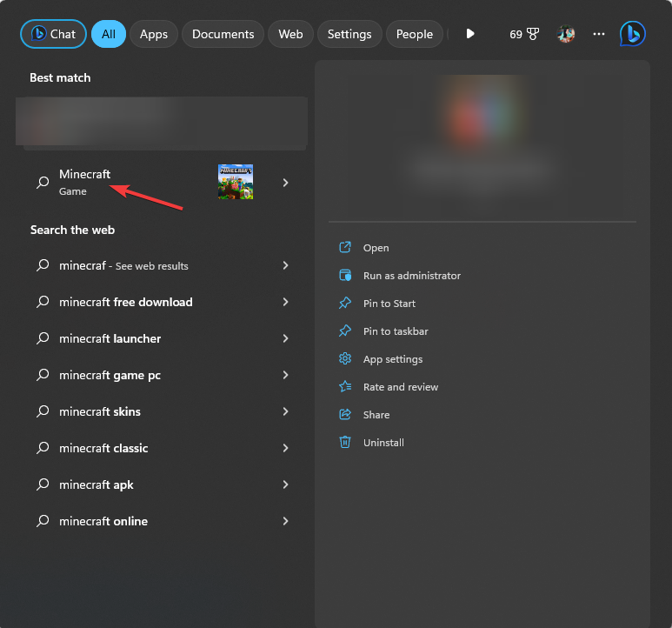
Task: Switch to the Settings filter tab
Action: 349,34
